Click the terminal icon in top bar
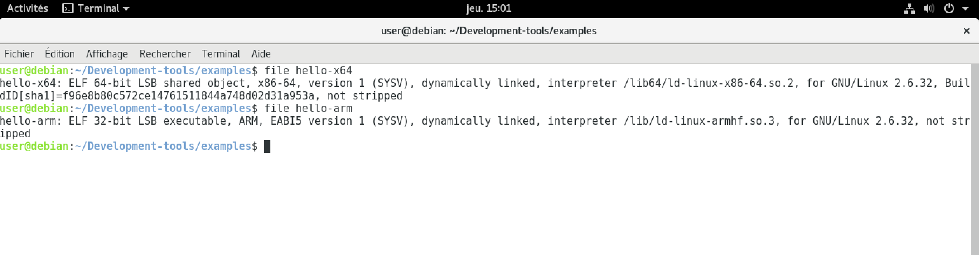The height and width of the screenshot is (255, 980). tap(68, 8)
